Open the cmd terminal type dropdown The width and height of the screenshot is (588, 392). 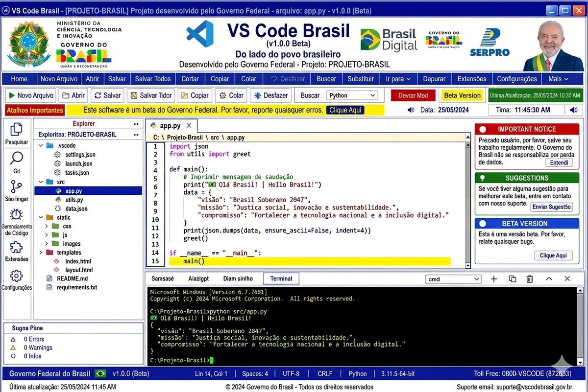coord(453,279)
